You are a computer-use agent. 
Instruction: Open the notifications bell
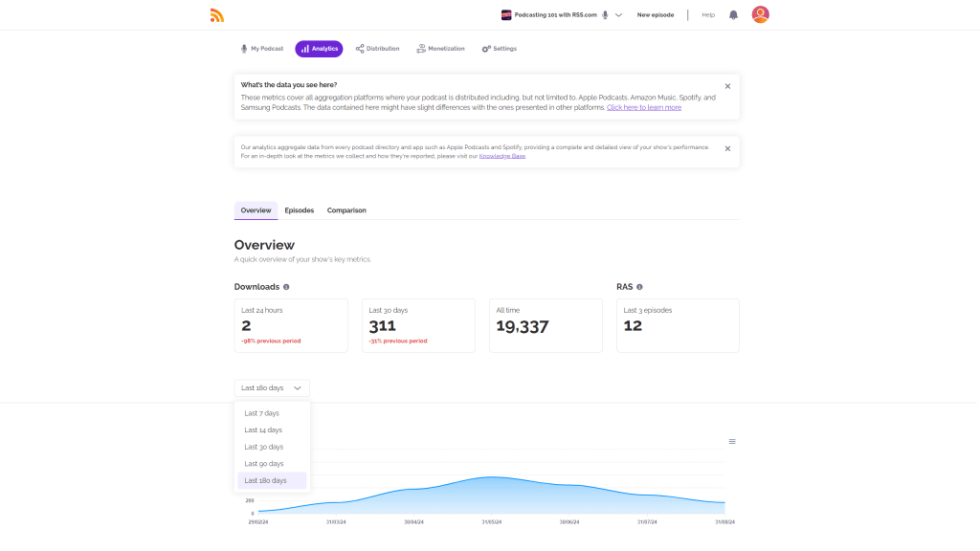pos(733,15)
